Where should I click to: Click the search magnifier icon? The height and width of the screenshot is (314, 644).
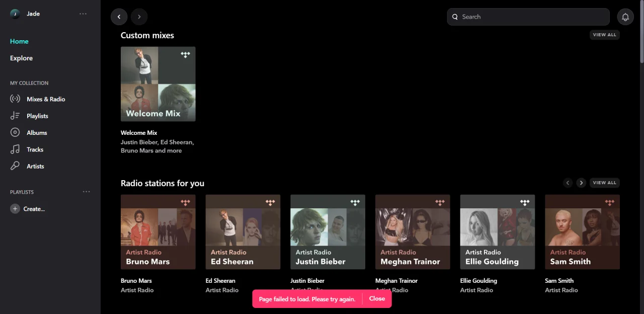click(455, 17)
